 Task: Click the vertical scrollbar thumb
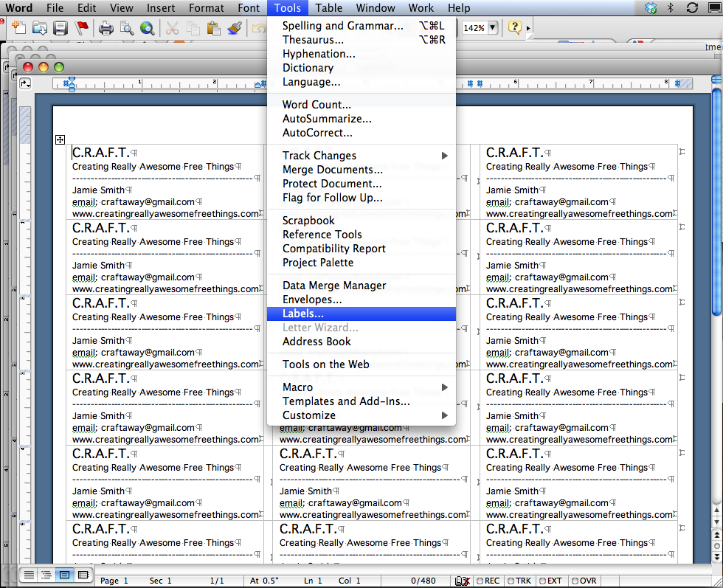pos(716,201)
